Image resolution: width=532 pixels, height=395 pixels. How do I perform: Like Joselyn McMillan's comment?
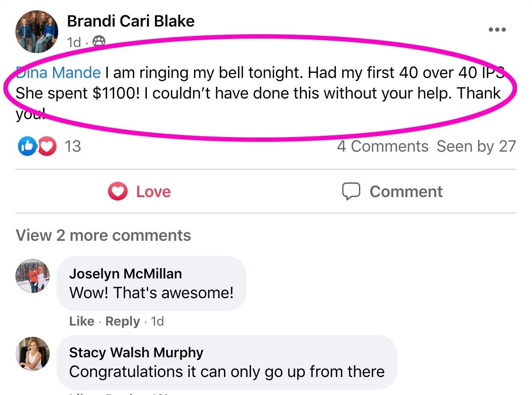[81, 321]
